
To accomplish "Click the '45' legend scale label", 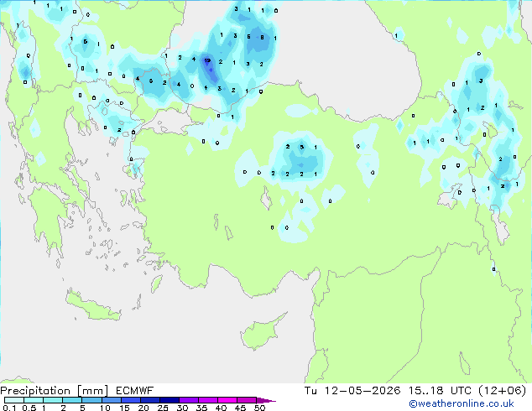I will 240,408.
